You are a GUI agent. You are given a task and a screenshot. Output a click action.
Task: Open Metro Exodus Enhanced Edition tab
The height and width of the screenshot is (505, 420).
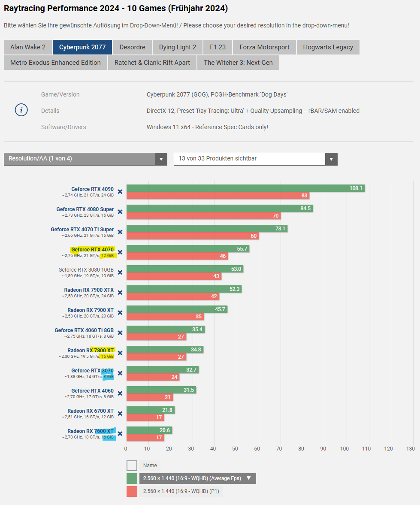(55, 63)
